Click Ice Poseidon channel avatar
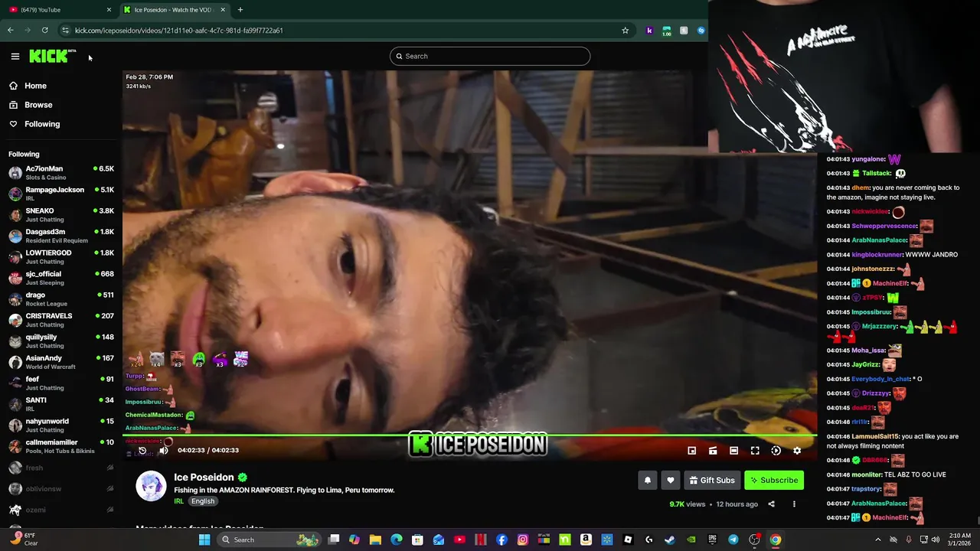This screenshot has height=551, width=980. click(x=151, y=486)
